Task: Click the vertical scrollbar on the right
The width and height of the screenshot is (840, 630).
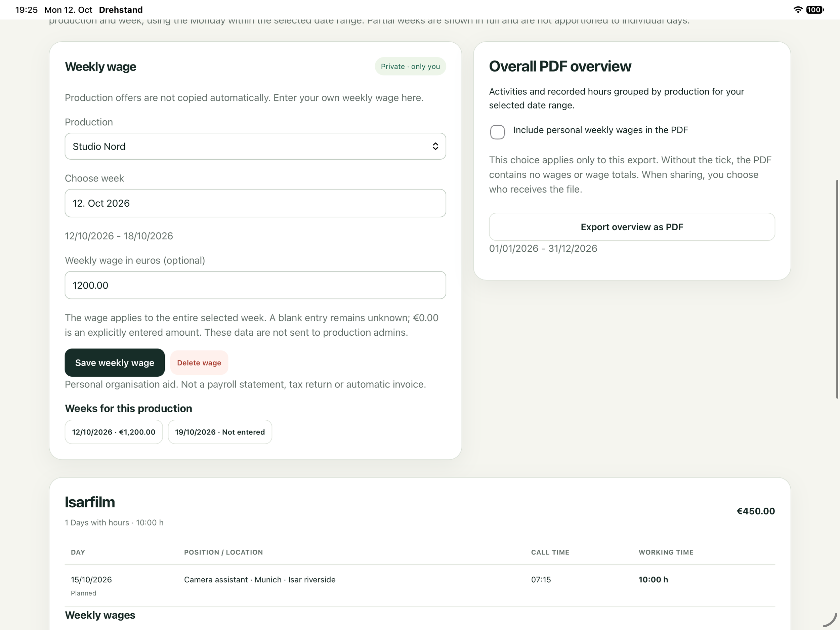Action: coord(837,289)
